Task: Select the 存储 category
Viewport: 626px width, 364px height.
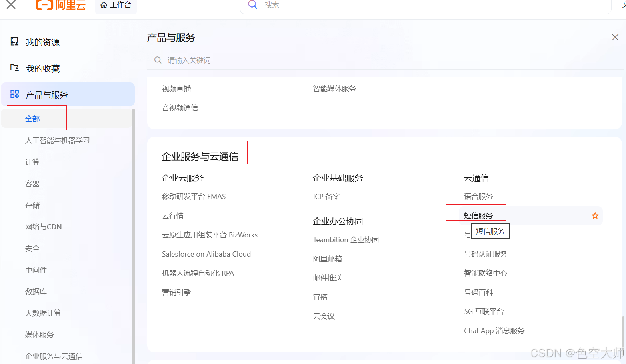Action: click(32, 205)
